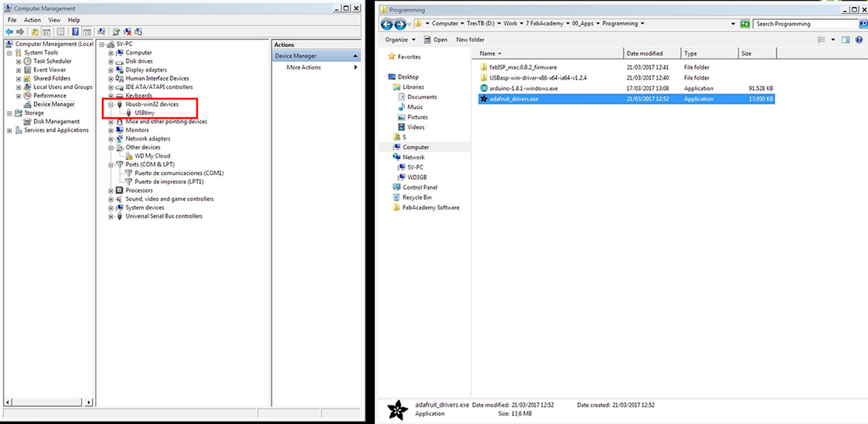Image resolution: width=868 pixels, height=424 pixels.
Task: Click New folder in Explorer toolbar
Action: pos(470,40)
